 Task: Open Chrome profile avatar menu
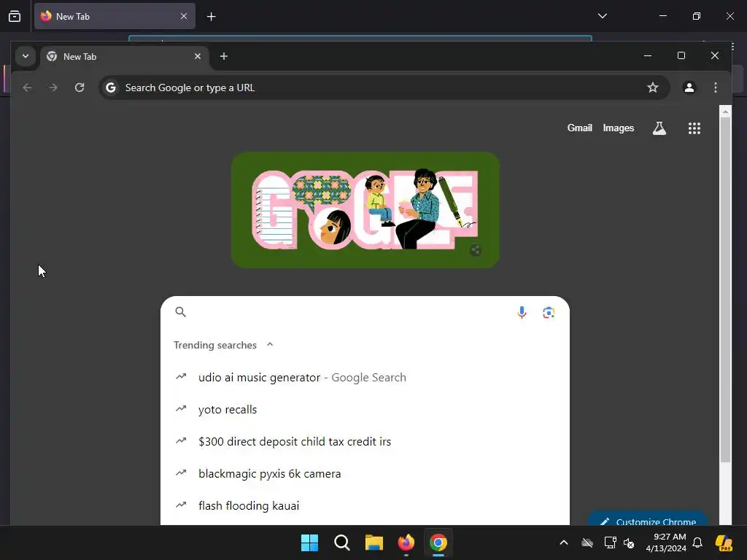(689, 87)
